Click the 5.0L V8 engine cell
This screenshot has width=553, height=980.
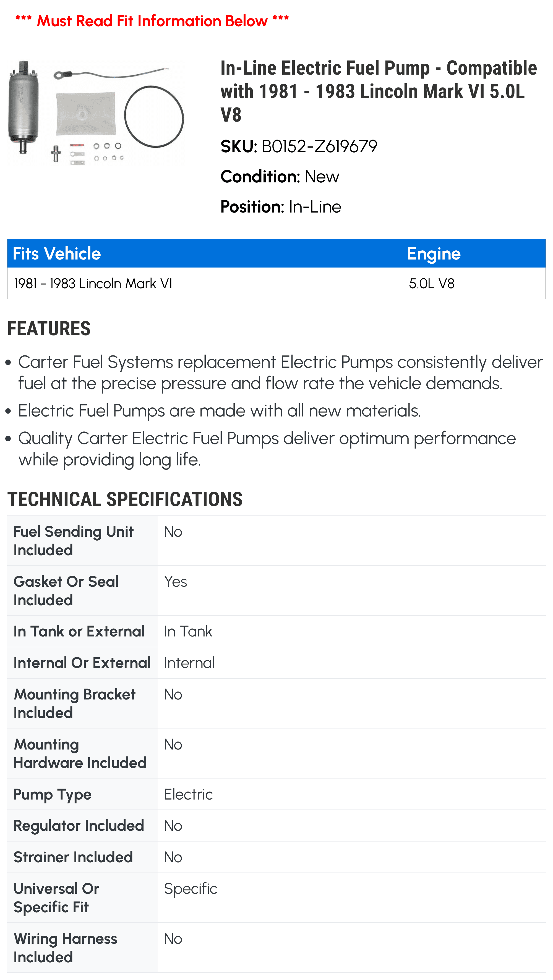coord(432,284)
